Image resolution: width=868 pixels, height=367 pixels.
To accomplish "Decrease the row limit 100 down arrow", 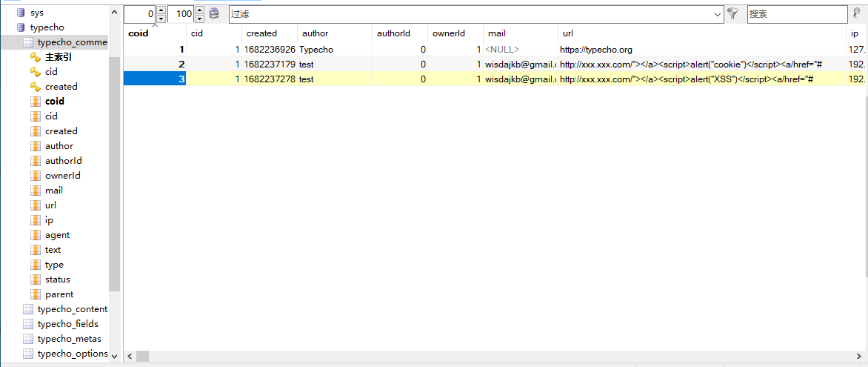I will point(200,19).
